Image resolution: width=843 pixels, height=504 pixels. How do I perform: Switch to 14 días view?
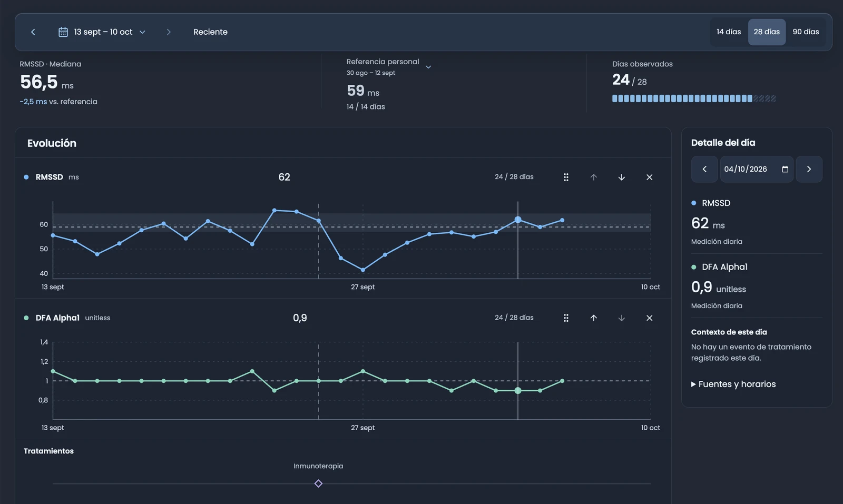[729, 32]
